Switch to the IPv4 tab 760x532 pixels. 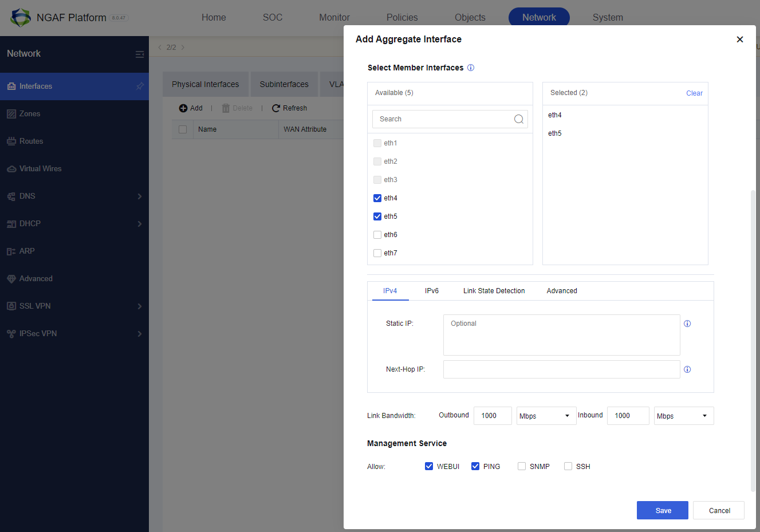390,291
